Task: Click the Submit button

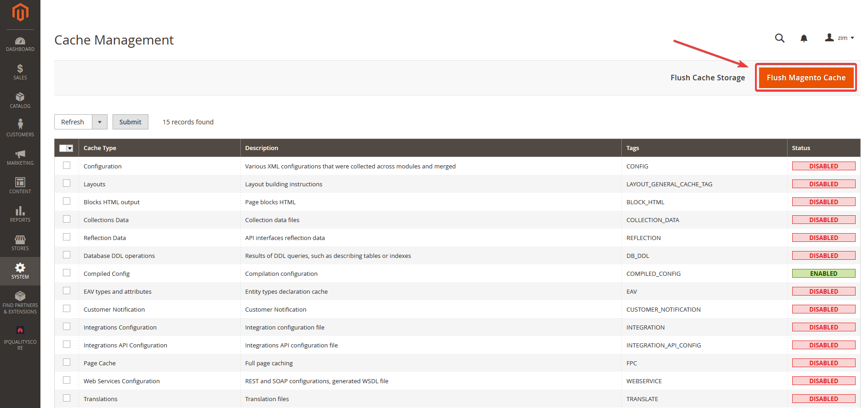Action: [130, 122]
